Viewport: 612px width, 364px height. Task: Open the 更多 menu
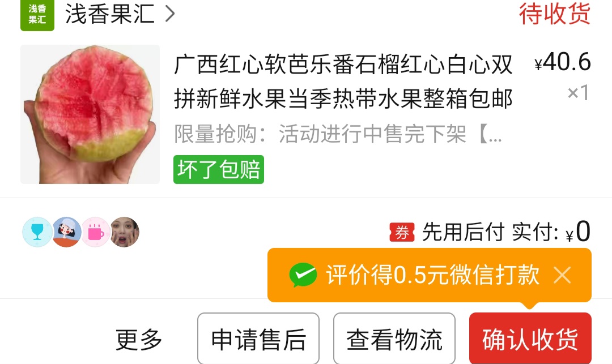pyautogui.click(x=139, y=340)
